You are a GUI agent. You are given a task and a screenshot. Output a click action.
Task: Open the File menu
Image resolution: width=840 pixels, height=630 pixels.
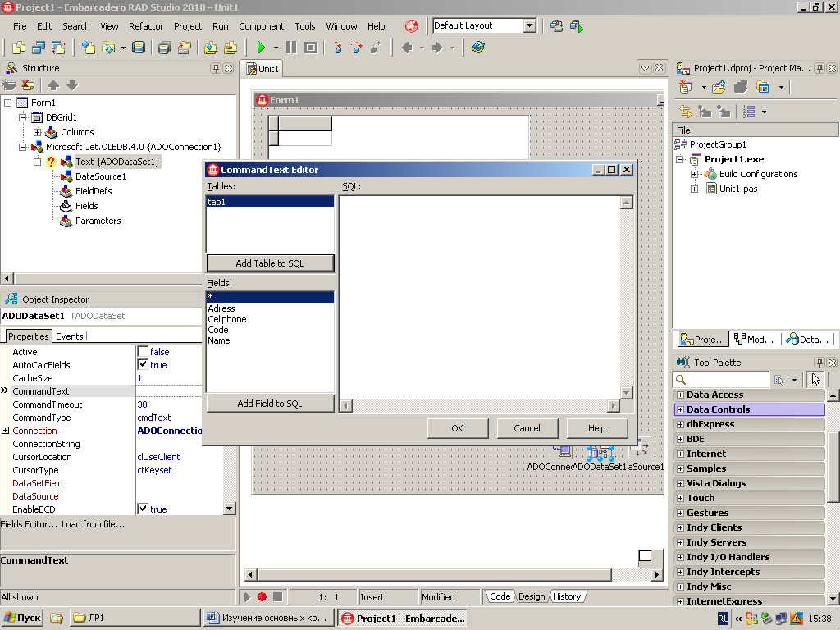tap(20, 26)
